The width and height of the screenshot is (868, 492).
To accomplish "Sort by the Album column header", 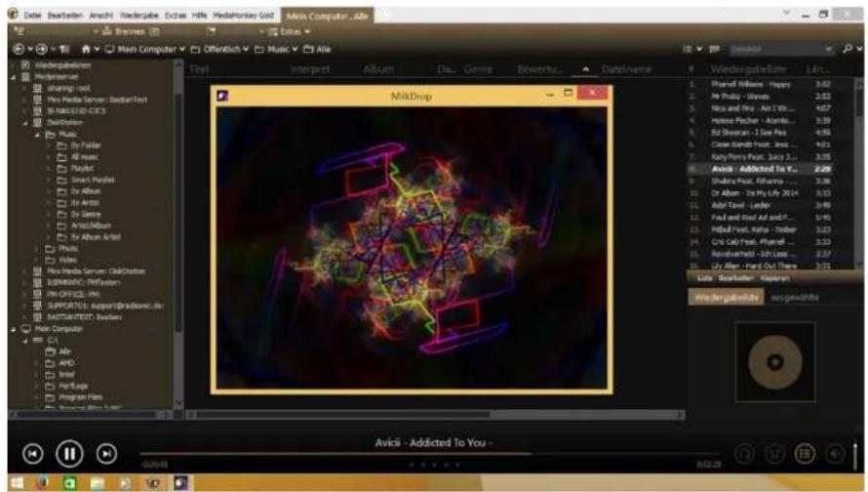I will pos(378,69).
